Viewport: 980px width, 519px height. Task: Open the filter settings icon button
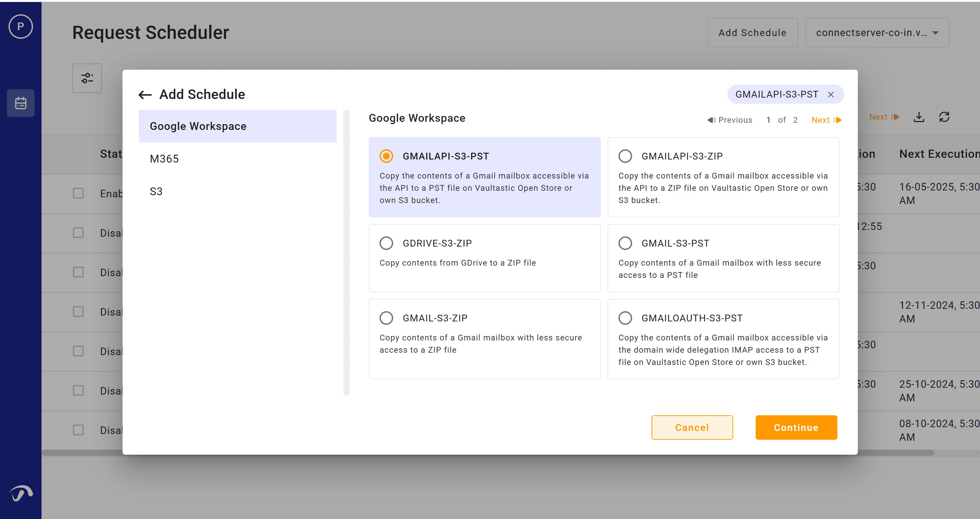click(x=87, y=78)
